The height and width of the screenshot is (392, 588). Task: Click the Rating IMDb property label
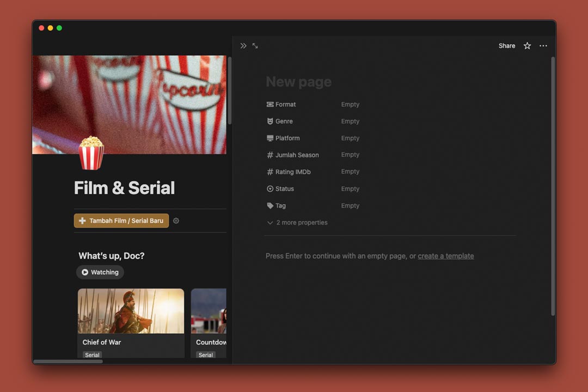coord(293,172)
